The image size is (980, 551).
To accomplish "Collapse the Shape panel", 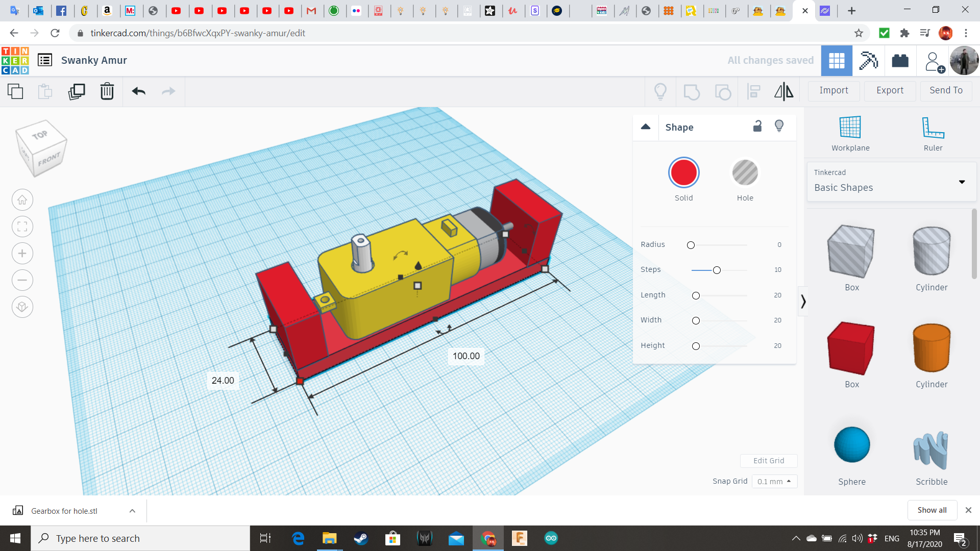I will tap(646, 127).
